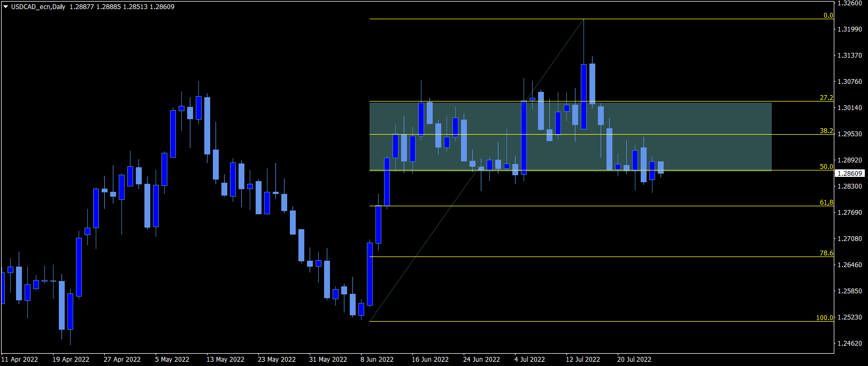Click the 1.25230 price axis label
The width and height of the screenshot is (868, 366).
[x=850, y=317]
